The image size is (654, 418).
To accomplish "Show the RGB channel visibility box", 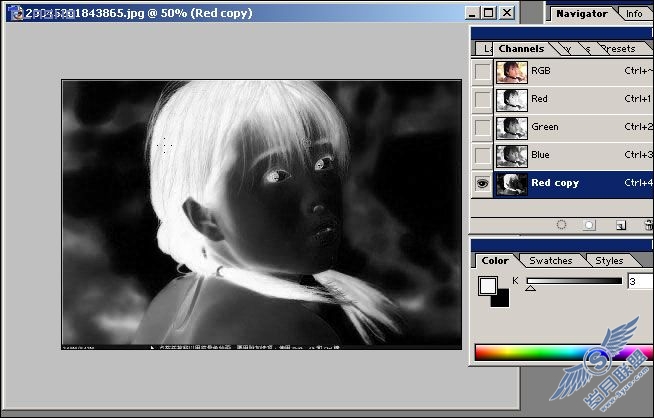I will pyautogui.click(x=482, y=71).
